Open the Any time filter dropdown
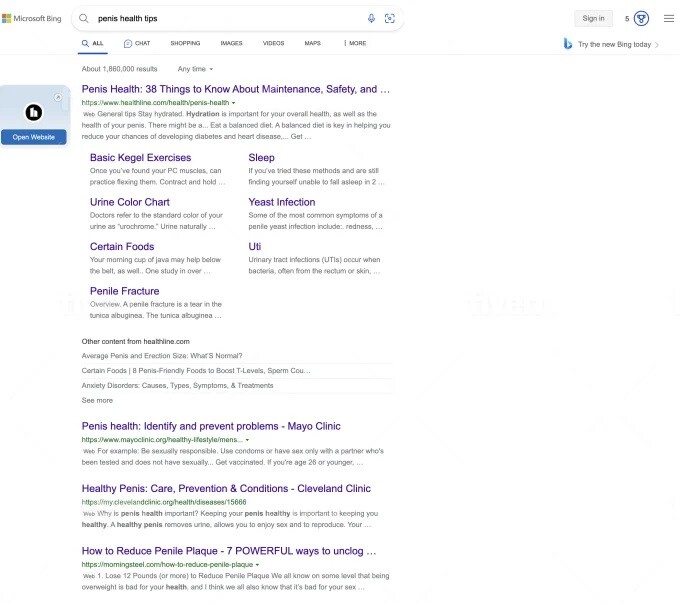Viewport: 680px width, 604px height. point(195,69)
